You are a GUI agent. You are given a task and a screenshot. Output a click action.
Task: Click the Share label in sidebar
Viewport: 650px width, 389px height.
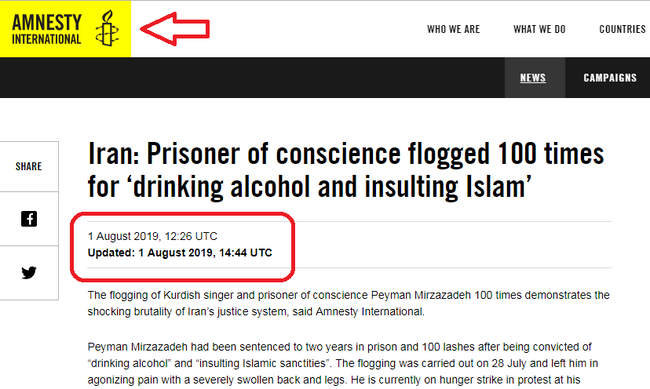pyautogui.click(x=29, y=166)
